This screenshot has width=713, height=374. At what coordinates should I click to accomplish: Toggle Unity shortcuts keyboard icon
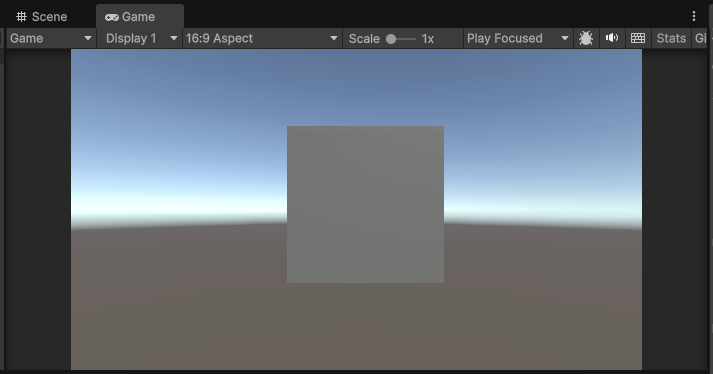(638, 38)
